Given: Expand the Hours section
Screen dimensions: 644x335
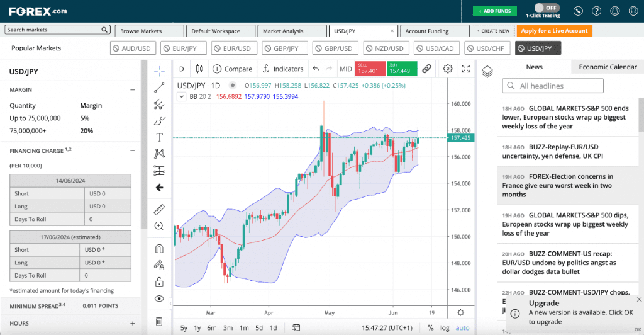Looking at the screenshot, I should pyautogui.click(x=132, y=323).
